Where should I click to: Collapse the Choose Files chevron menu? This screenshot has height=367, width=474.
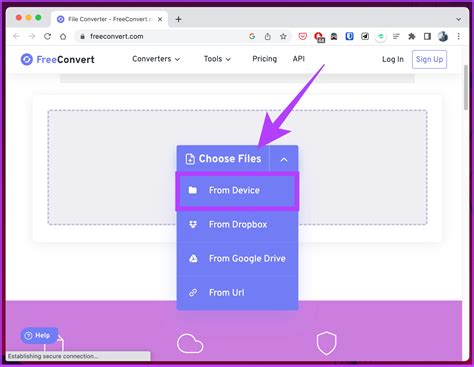click(x=284, y=159)
